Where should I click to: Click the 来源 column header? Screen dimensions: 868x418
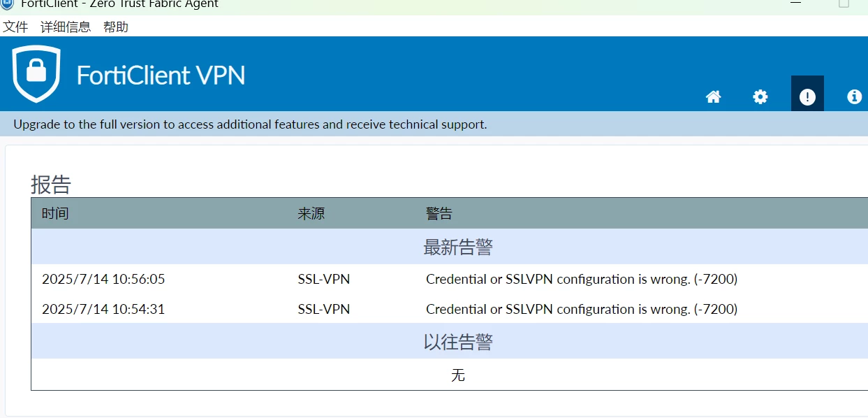click(x=311, y=214)
